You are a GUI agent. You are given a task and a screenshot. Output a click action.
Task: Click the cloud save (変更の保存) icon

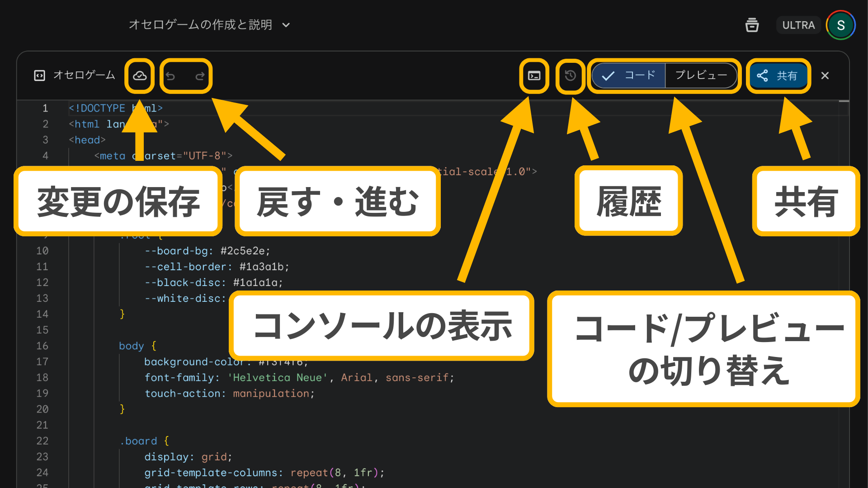click(x=139, y=76)
